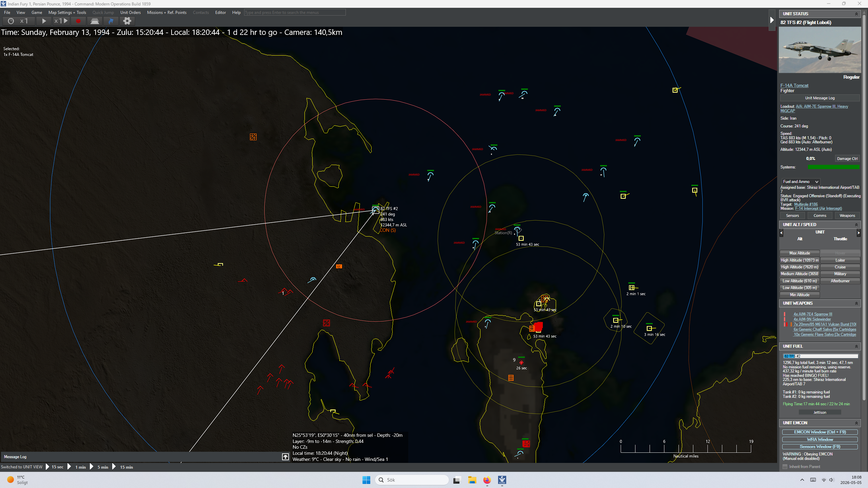The image size is (868, 488).
Task: Click the red record button
Action: pyautogui.click(x=78, y=21)
